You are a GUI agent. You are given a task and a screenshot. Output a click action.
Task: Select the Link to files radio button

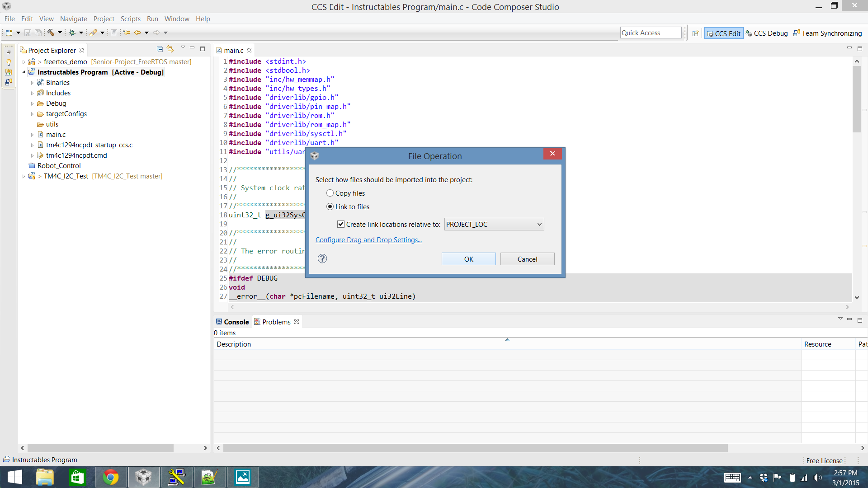(330, 206)
